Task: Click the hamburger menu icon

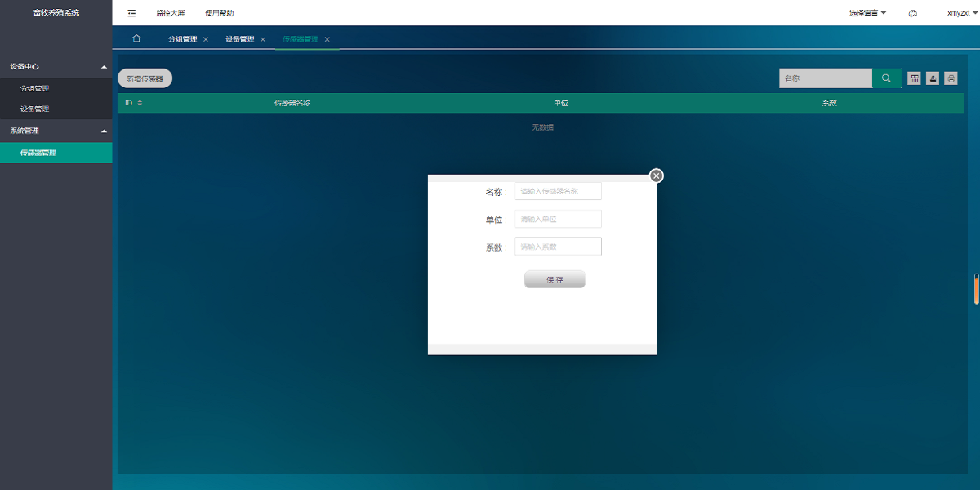Action: pos(131,12)
